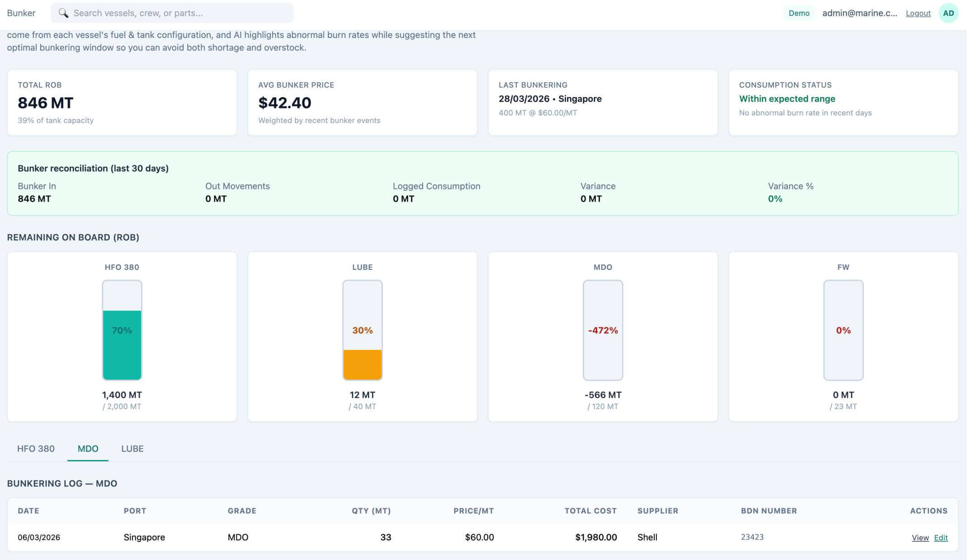Click the Demo environment badge
967x560 pixels.
click(x=798, y=13)
